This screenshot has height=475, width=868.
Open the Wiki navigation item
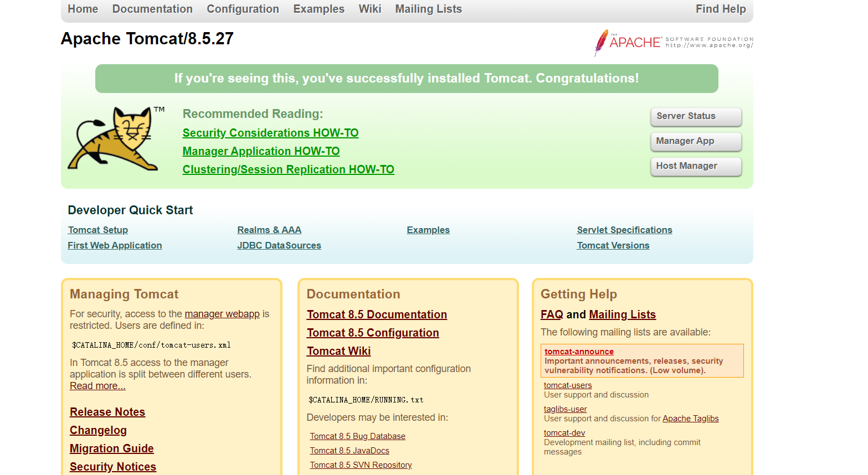click(x=369, y=9)
